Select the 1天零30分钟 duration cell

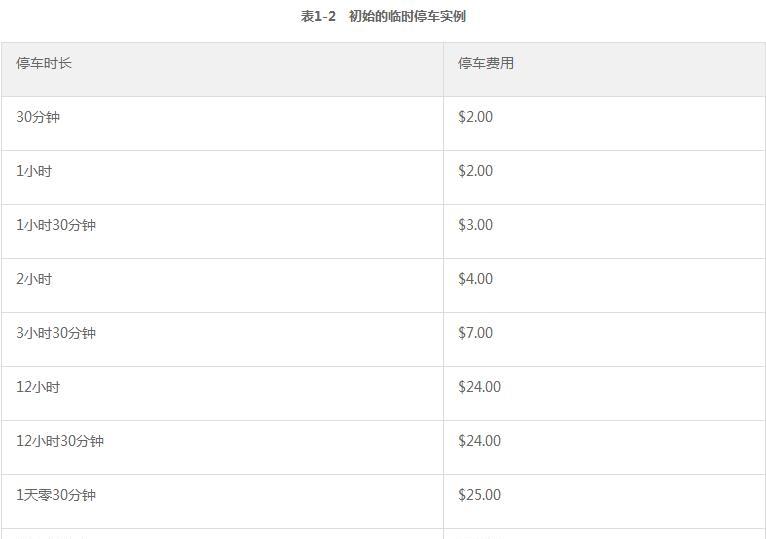pyautogui.click(x=222, y=502)
